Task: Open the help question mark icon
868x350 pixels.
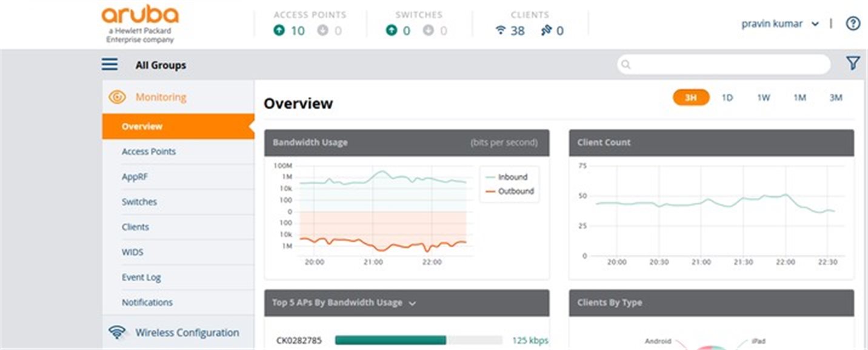Action: [x=853, y=24]
